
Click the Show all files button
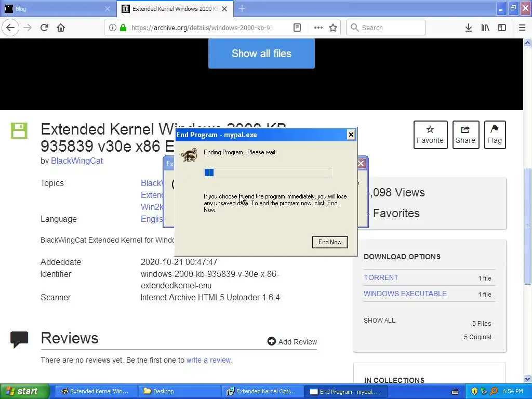point(261,54)
